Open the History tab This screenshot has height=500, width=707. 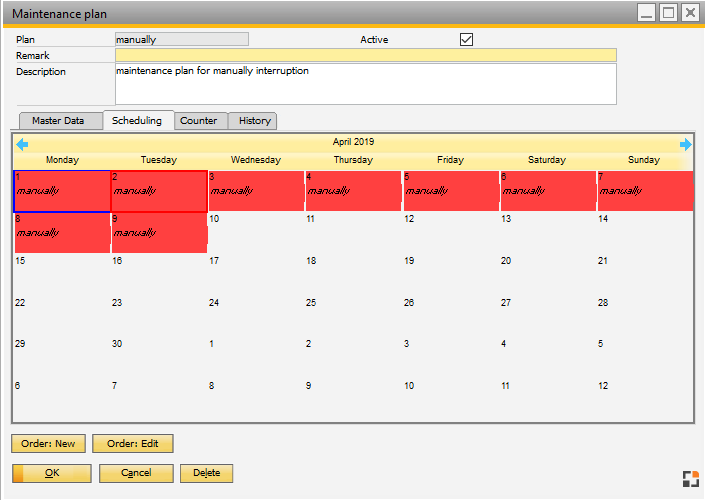(x=254, y=121)
